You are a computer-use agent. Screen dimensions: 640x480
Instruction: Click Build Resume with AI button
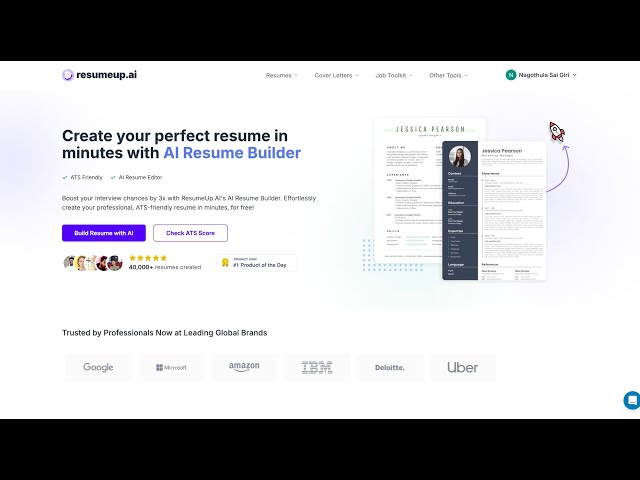coord(104,233)
